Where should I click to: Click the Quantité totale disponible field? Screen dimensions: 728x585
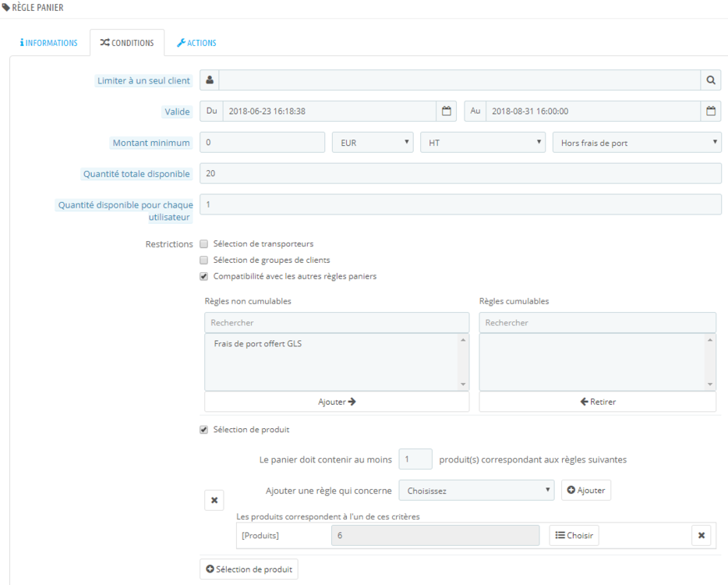[461, 173]
